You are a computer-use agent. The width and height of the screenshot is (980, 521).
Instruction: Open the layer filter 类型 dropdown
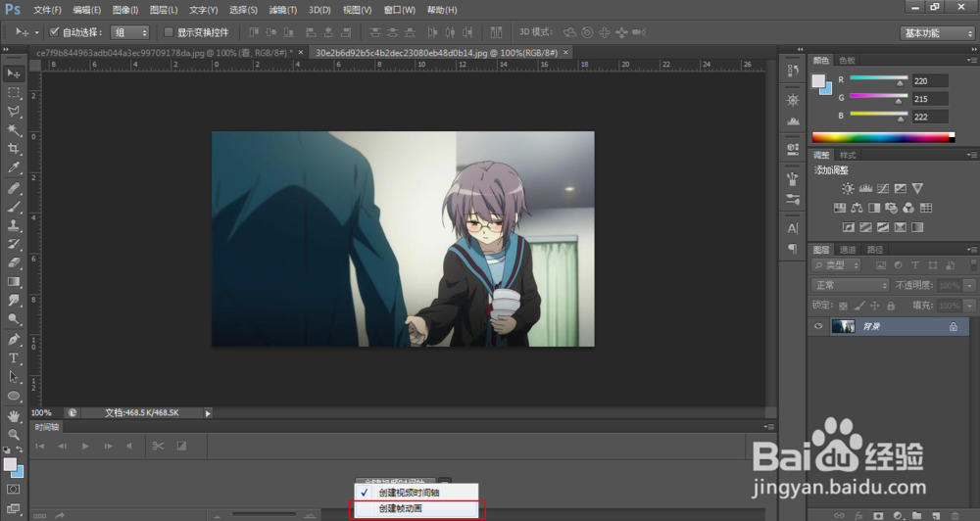point(836,265)
